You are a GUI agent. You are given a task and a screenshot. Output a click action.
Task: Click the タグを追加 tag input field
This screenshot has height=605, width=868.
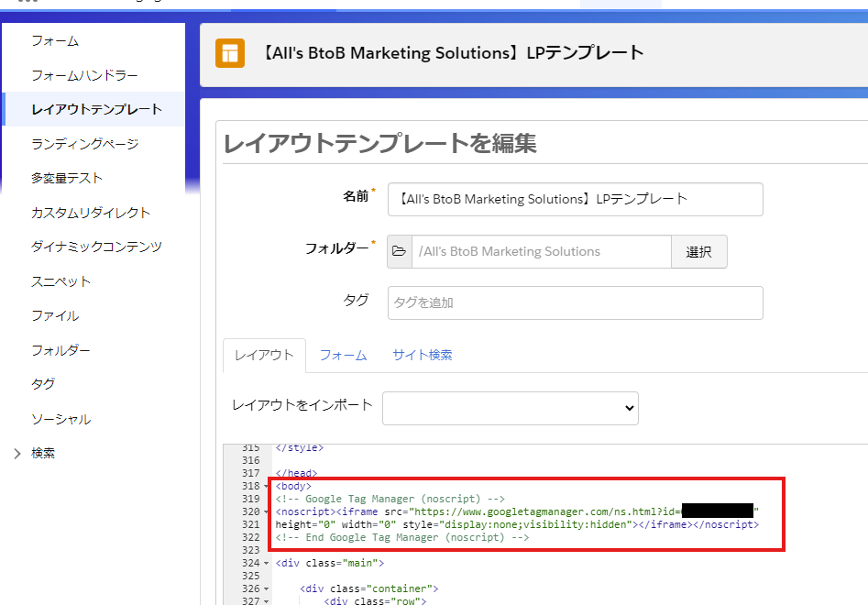[575, 302]
